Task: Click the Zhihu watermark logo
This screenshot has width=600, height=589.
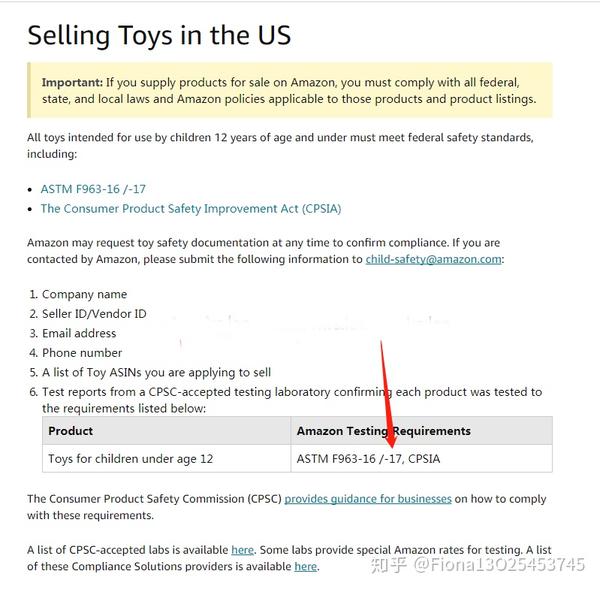Action: click(388, 565)
